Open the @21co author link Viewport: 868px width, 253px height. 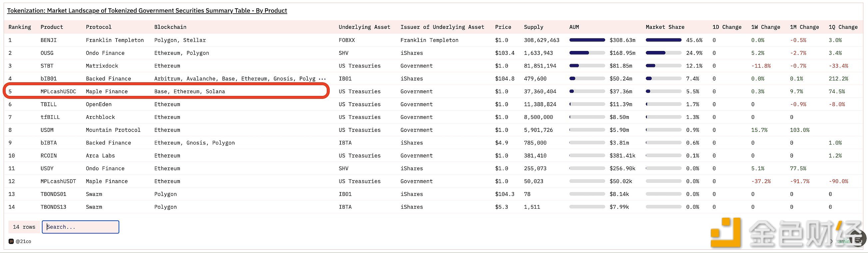(x=24, y=241)
